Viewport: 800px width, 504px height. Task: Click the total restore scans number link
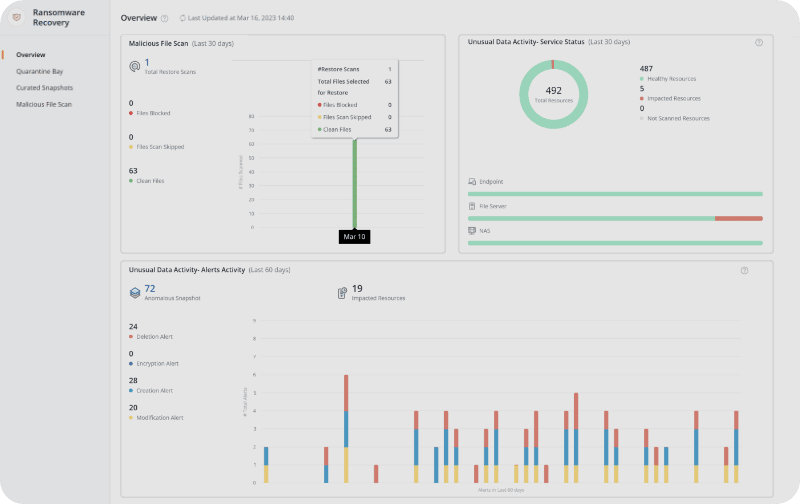click(147, 62)
